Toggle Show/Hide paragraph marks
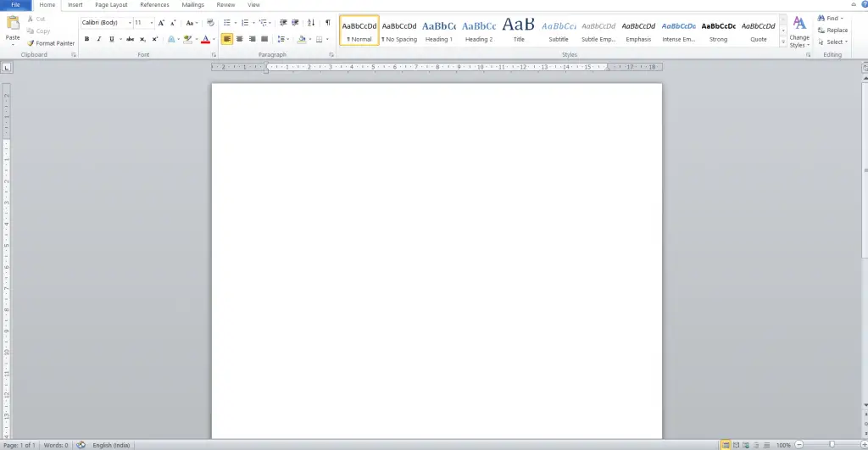 [x=328, y=23]
